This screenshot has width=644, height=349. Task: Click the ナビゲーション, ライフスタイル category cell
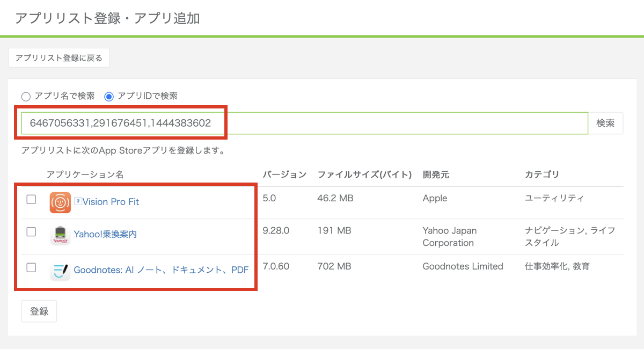[570, 237]
